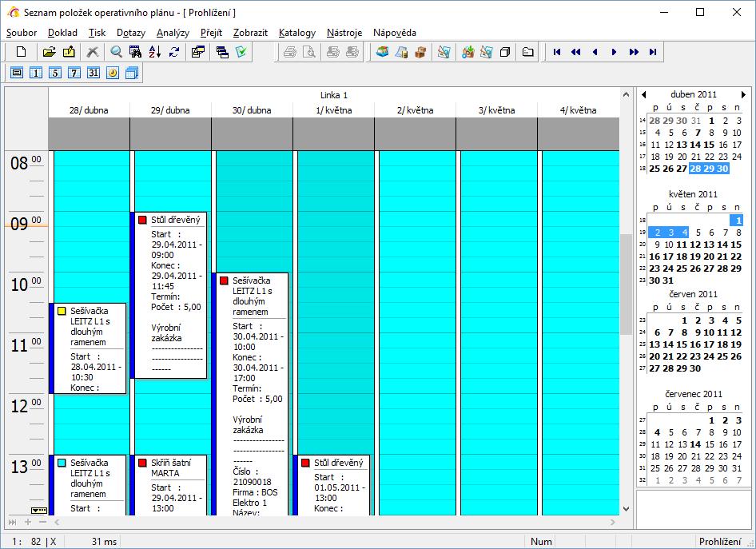Viewport: 756px width, 549px height.
Task: Select 14 in červenec 2011 mini calendar
Action: (695, 444)
